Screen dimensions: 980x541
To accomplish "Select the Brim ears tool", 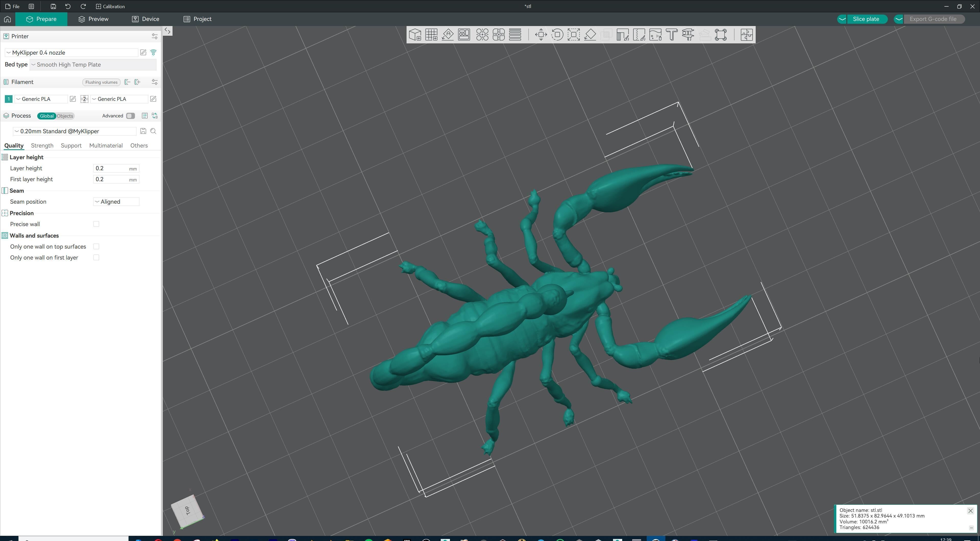I will click(x=721, y=35).
